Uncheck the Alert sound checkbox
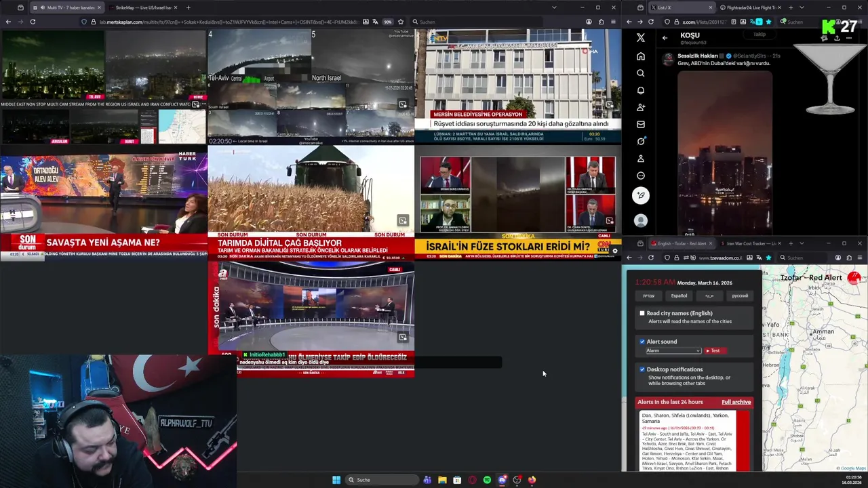This screenshot has height=488, width=868. coord(642,342)
